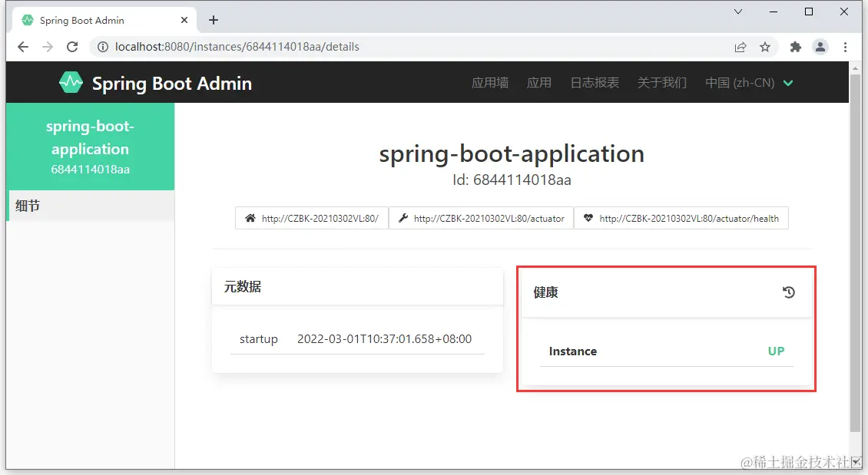The height and width of the screenshot is (475, 868).
Task: Click the Spring Boot Admin browser tab
Action: 104,21
